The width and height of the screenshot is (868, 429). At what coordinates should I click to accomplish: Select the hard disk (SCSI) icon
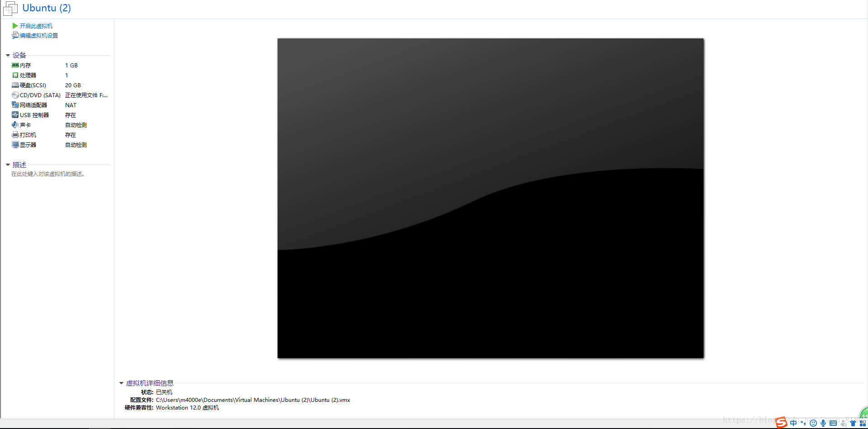pos(15,85)
